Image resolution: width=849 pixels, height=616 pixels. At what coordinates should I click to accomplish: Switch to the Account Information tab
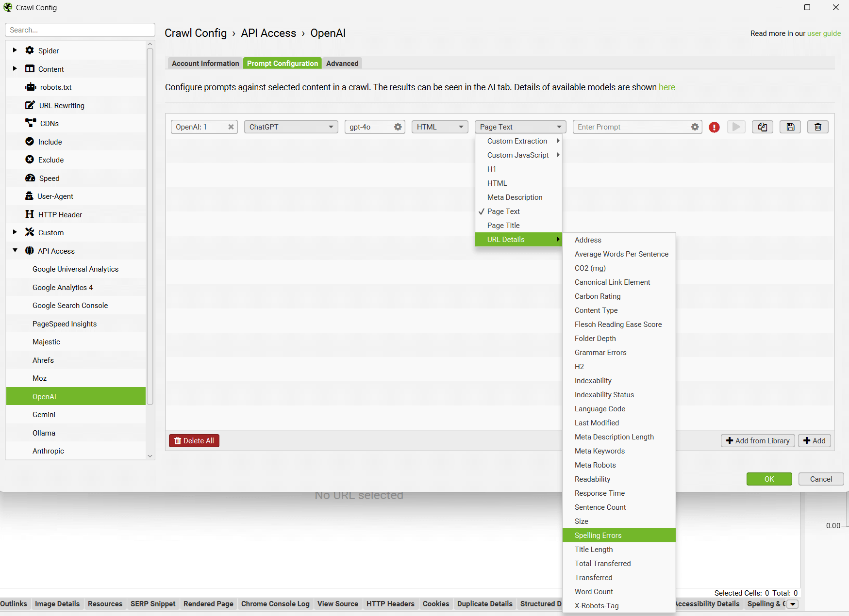[x=205, y=64]
